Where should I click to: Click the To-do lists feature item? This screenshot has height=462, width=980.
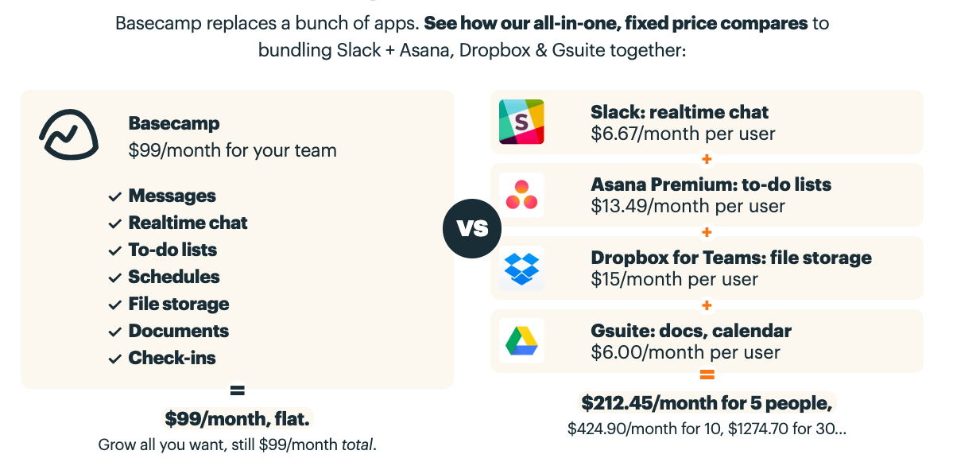pyautogui.click(x=172, y=250)
